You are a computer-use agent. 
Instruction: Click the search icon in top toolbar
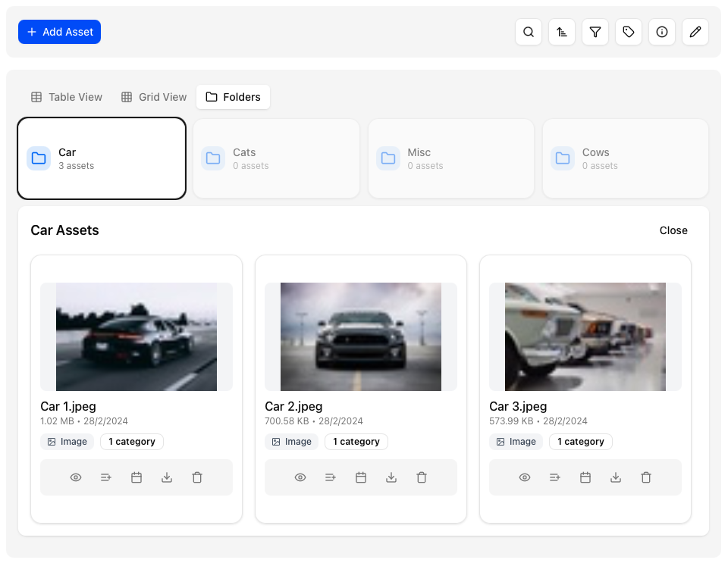pyautogui.click(x=529, y=32)
